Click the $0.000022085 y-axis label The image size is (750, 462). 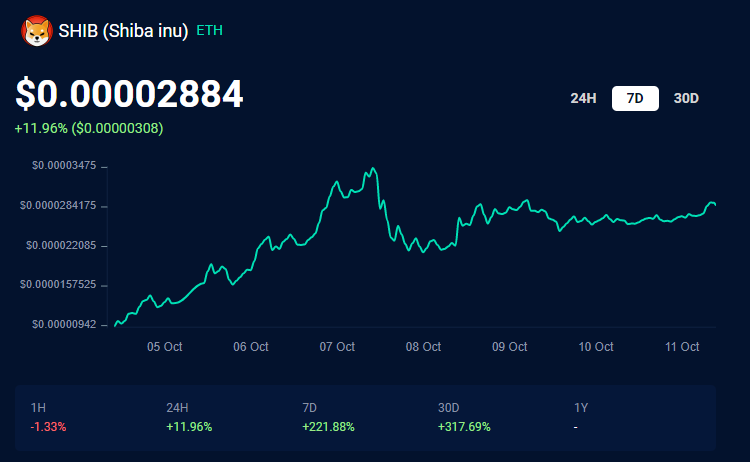61,245
